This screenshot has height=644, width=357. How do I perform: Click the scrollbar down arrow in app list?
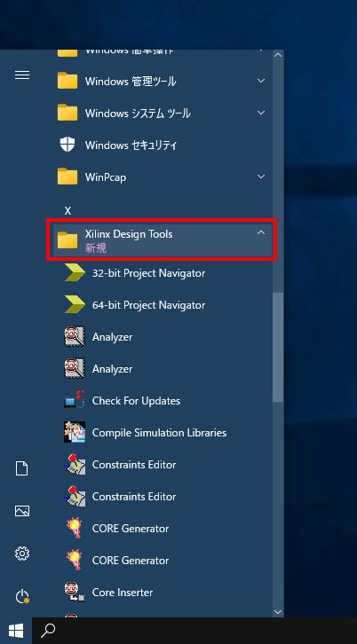(x=278, y=612)
